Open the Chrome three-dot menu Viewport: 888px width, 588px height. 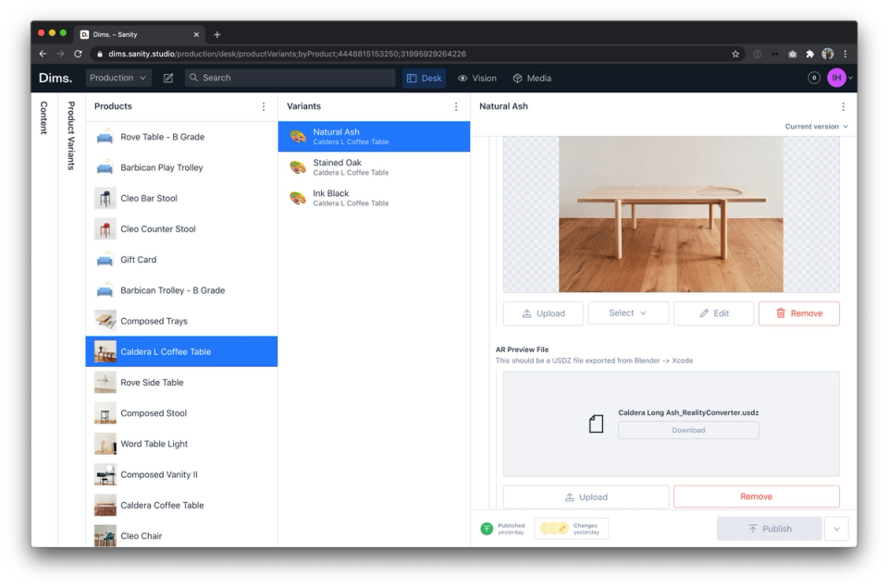[x=845, y=54]
